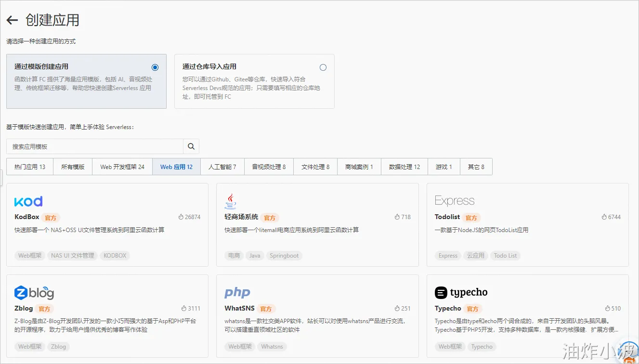This screenshot has width=639, height=364.
Task: Open the Typecho template title
Action: 448,309
